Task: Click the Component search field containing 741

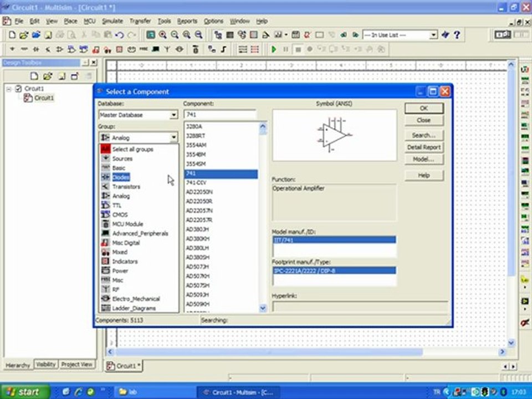Action: click(220, 115)
